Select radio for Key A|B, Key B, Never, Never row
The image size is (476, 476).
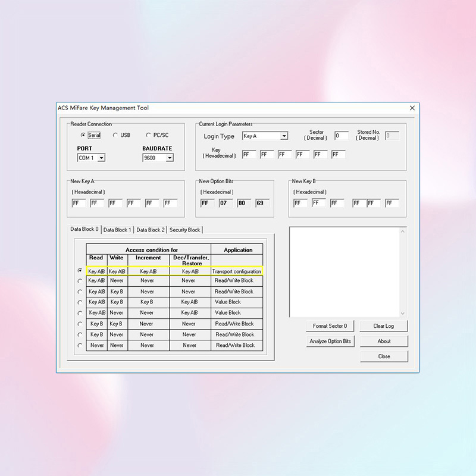pos(80,292)
